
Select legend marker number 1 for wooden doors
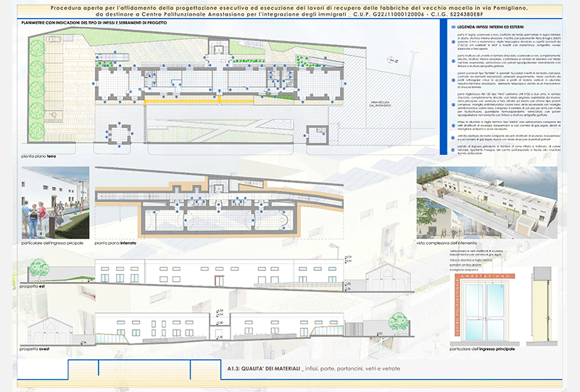tap(454, 42)
